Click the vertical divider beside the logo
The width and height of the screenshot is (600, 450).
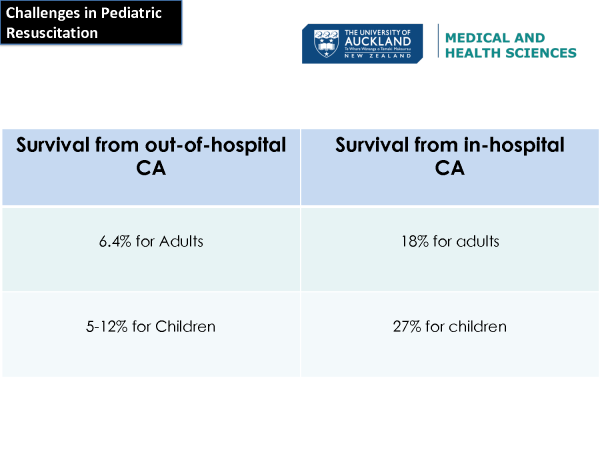point(437,43)
